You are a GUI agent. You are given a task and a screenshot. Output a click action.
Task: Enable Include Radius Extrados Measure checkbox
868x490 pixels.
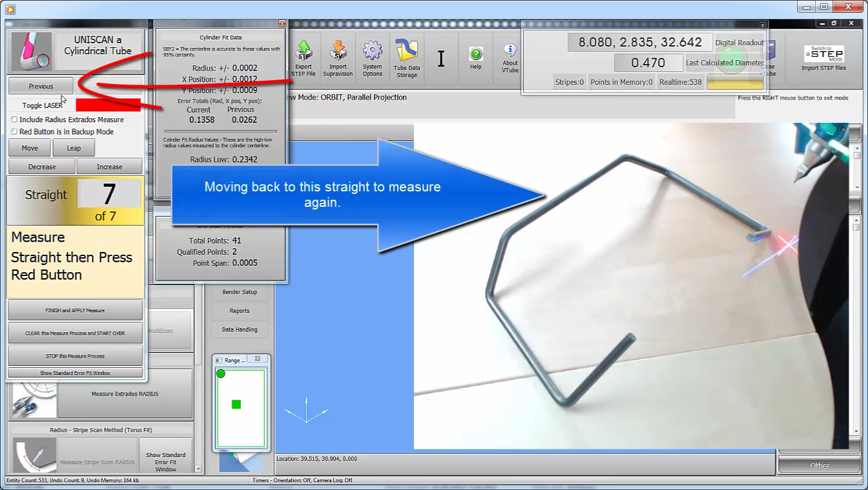pyautogui.click(x=14, y=120)
